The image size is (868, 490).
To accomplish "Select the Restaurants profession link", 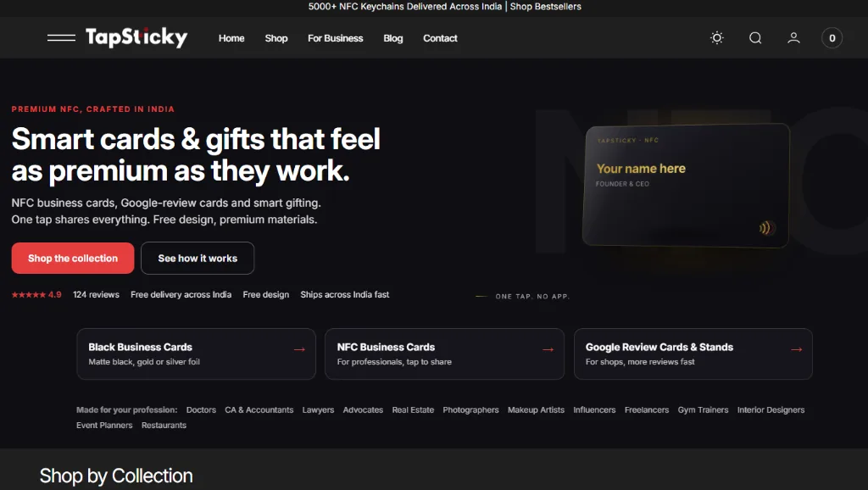I will pyautogui.click(x=164, y=426).
